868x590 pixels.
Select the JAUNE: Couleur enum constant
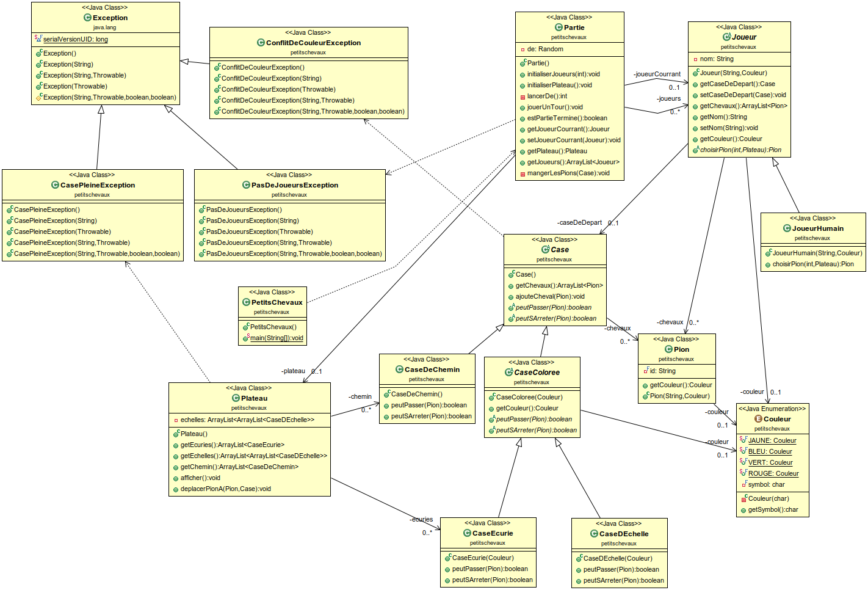772,440
